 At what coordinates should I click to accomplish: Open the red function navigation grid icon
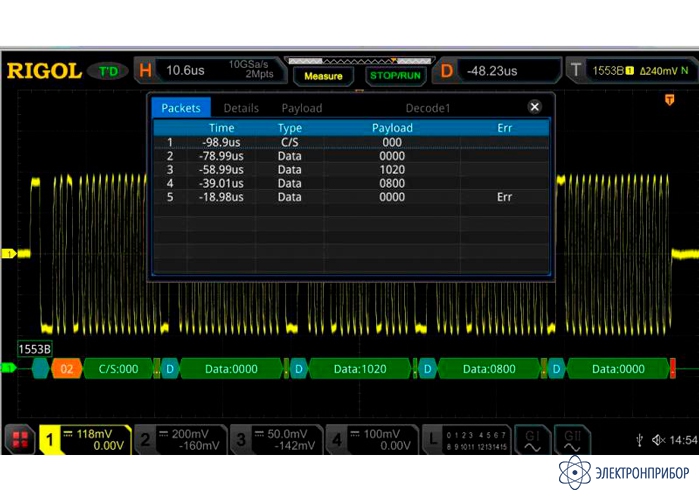20,439
